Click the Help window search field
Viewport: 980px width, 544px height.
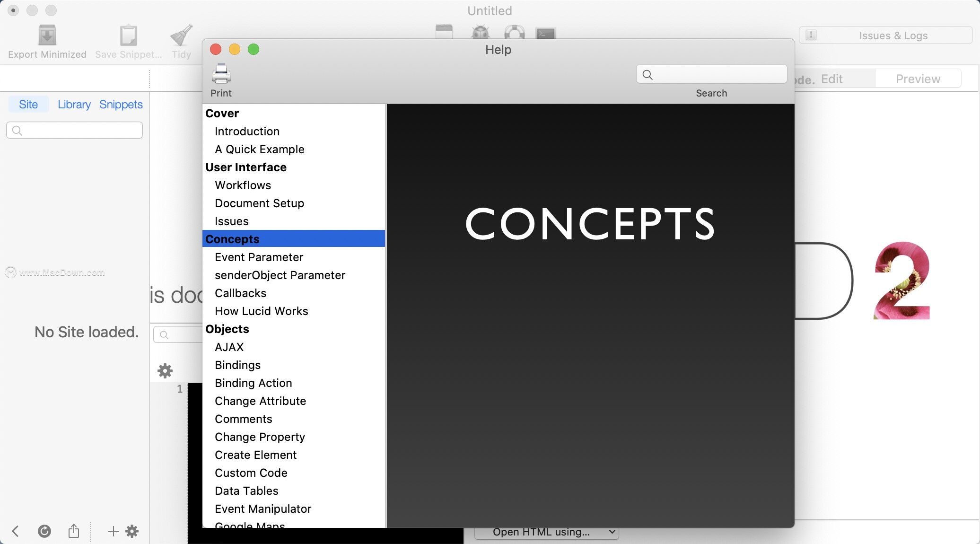pos(711,74)
